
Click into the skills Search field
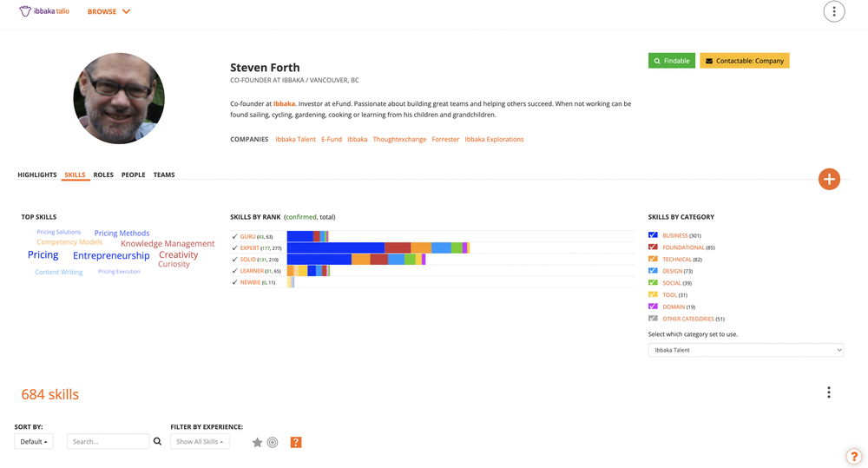108,441
